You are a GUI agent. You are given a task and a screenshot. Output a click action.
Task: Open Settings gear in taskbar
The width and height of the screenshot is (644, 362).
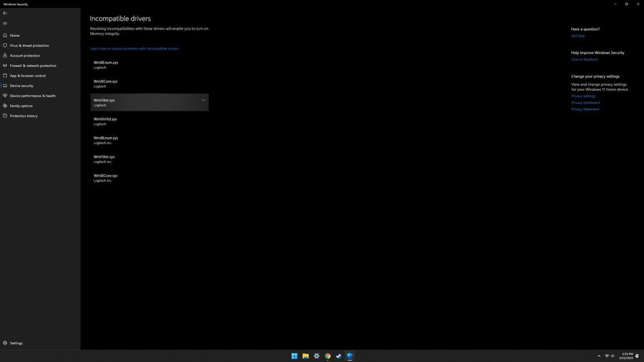[x=317, y=356]
